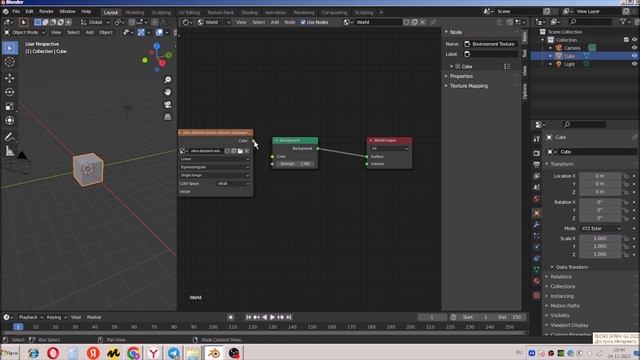Jump to the timeline end frame button
Screen dimensions: 640x360
[x=289, y=317]
